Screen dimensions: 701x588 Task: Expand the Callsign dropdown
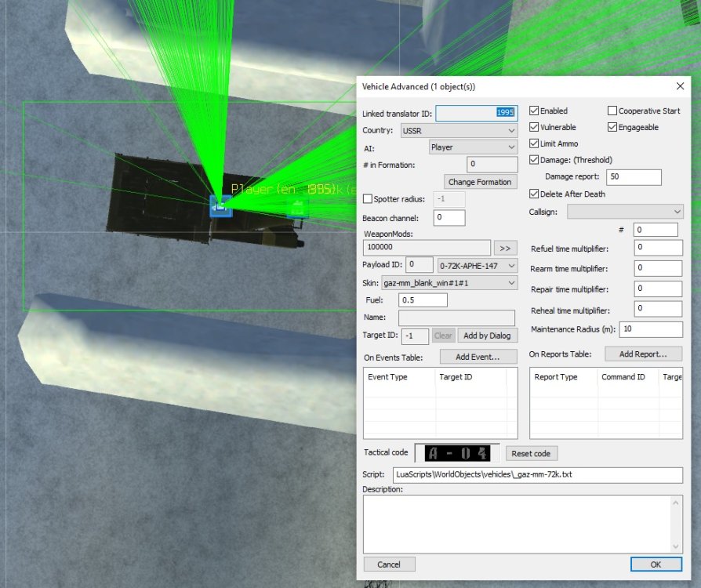pos(625,212)
